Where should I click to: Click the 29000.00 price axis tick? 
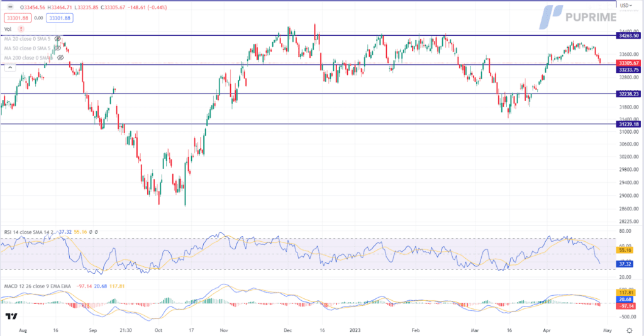[629, 196]
